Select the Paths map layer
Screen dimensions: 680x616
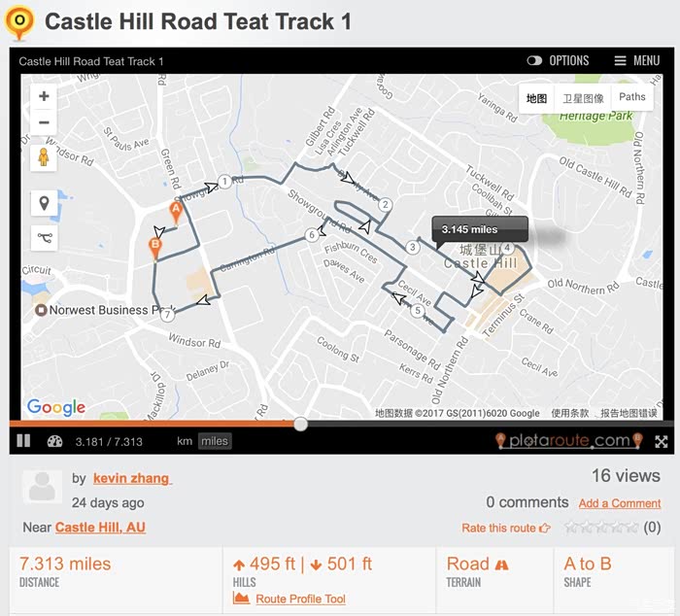pyautogui.click(x=631, y=97)
